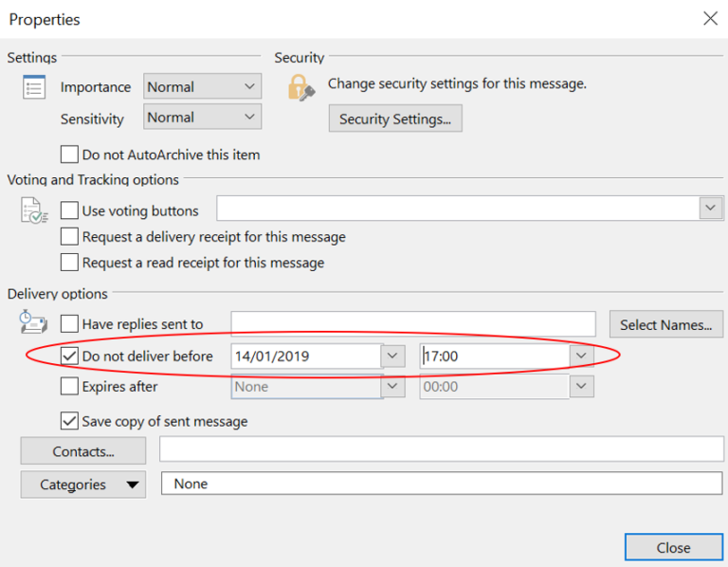Check the Expires after checkbox

pyautogui.click(x=69, y=386)
